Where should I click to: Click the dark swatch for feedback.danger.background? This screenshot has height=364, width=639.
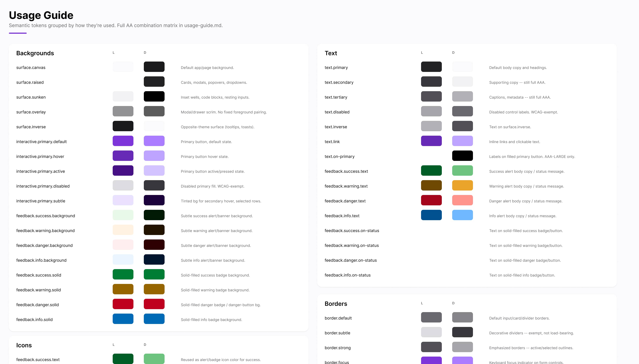click(154, 245)
